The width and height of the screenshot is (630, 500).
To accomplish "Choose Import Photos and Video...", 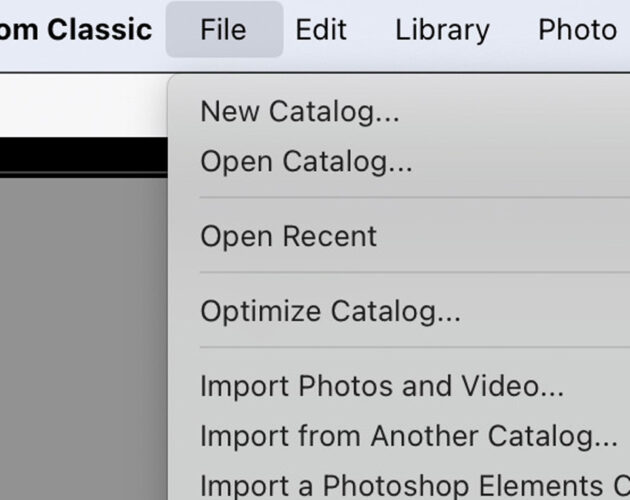I will click(399, 386).
